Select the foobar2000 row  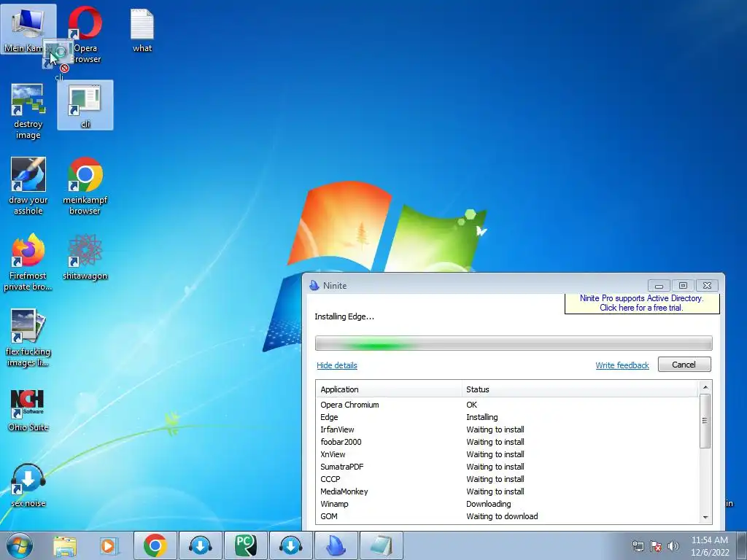[508, 442]
